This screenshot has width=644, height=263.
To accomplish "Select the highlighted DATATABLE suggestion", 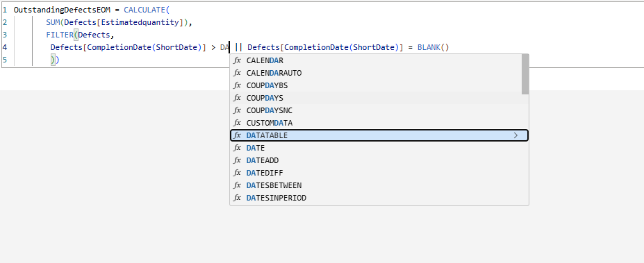I will (379, 135).
